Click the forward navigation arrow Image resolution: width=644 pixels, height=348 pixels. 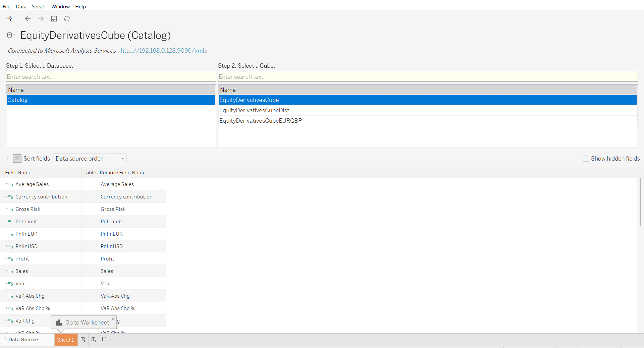41,19
